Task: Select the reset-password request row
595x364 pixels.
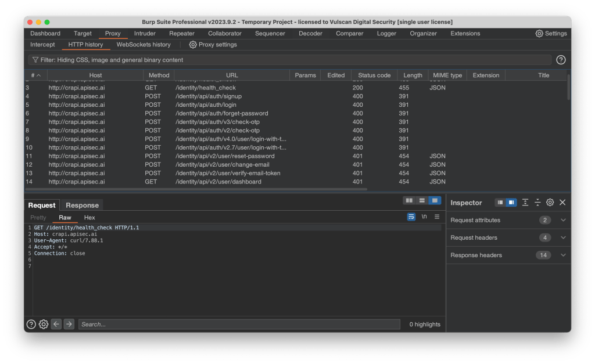Action: [296, 156]
